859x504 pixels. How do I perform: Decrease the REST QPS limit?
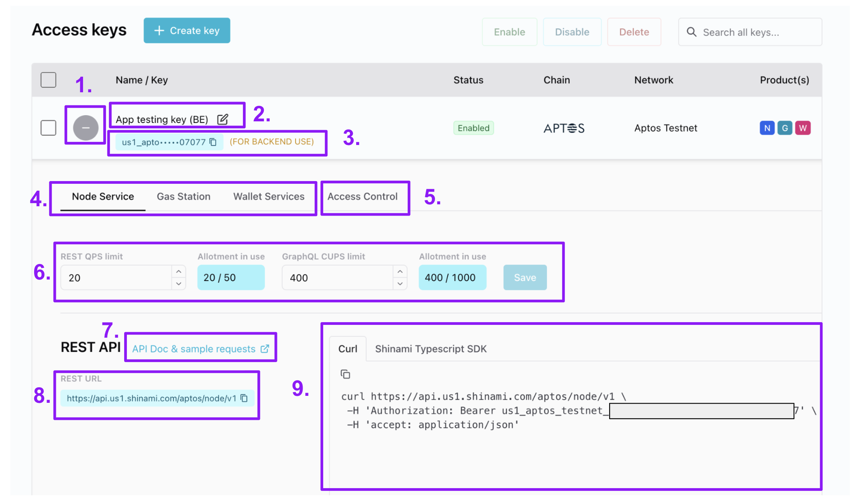tap(178, 283)
